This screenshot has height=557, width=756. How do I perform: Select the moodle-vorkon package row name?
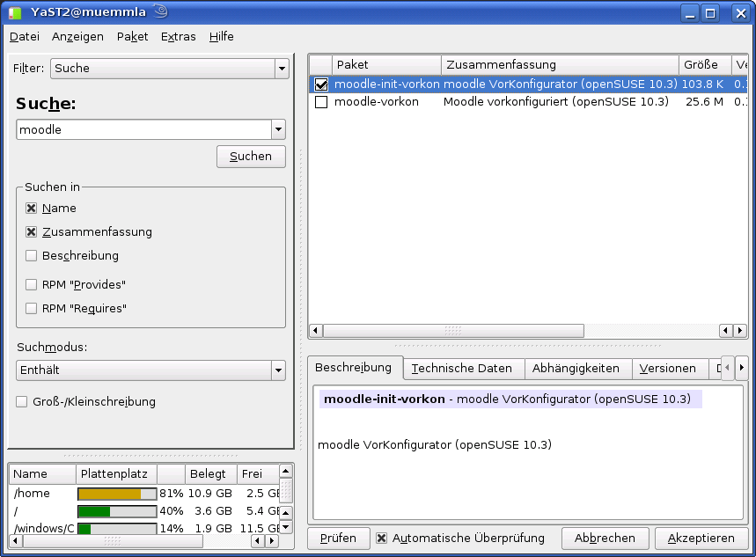tap(377, 102)
